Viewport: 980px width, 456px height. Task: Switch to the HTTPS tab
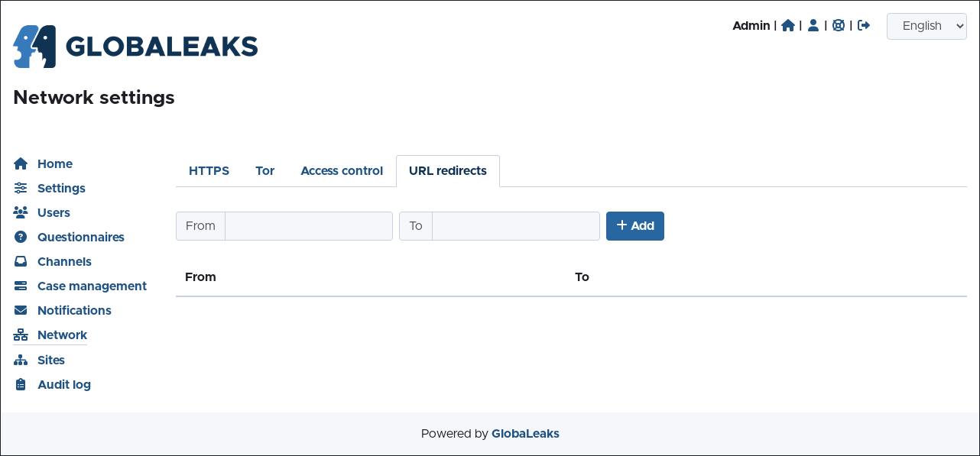point(209,171)
